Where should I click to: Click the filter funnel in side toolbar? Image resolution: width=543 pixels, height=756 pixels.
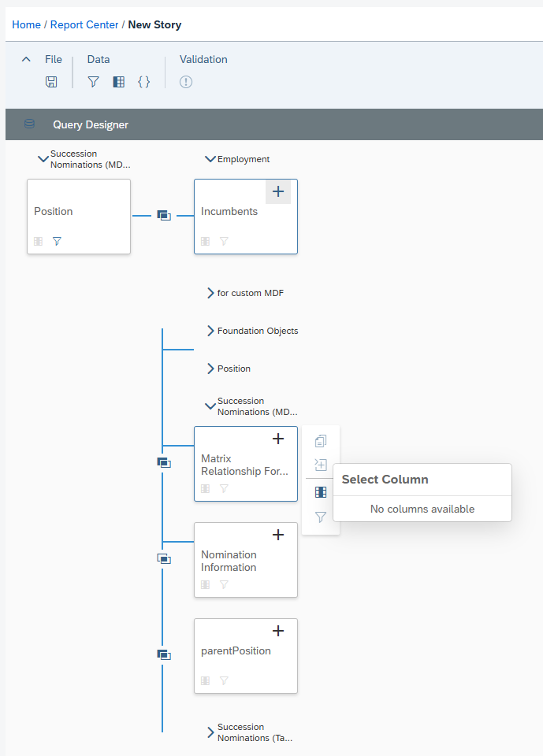click(321, 517)
